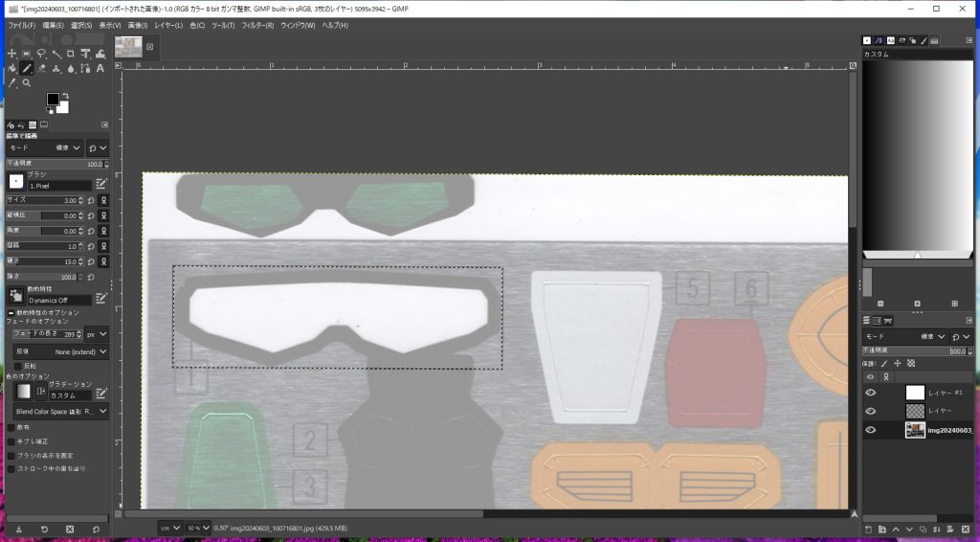Screen dimensions: 980x542
Task: Open the 反復 None (extend) dropdown
Action: click(x=80, y=352)
